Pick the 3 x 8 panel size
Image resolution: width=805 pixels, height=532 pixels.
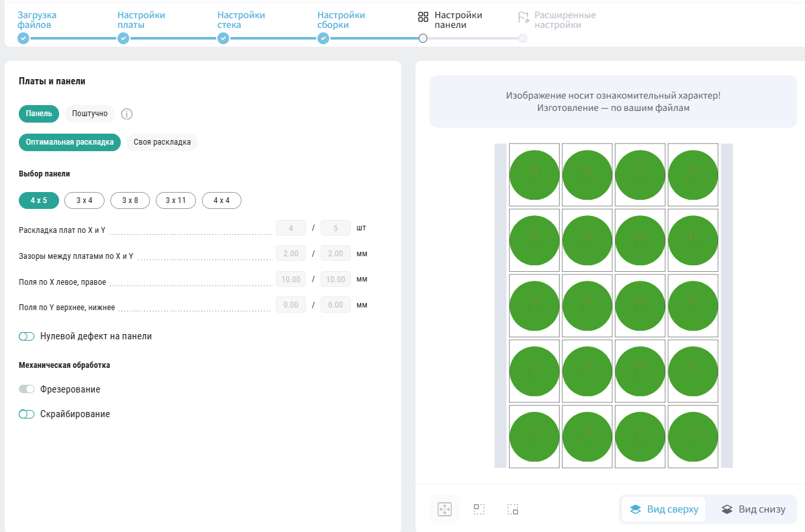coord(130,200)
